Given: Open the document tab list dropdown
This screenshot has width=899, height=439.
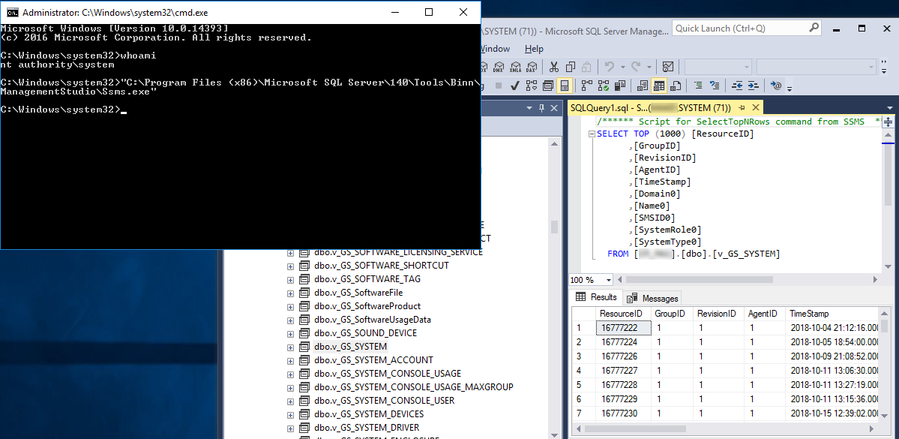Looking at the screenshot, I should [x=890, y=108].
